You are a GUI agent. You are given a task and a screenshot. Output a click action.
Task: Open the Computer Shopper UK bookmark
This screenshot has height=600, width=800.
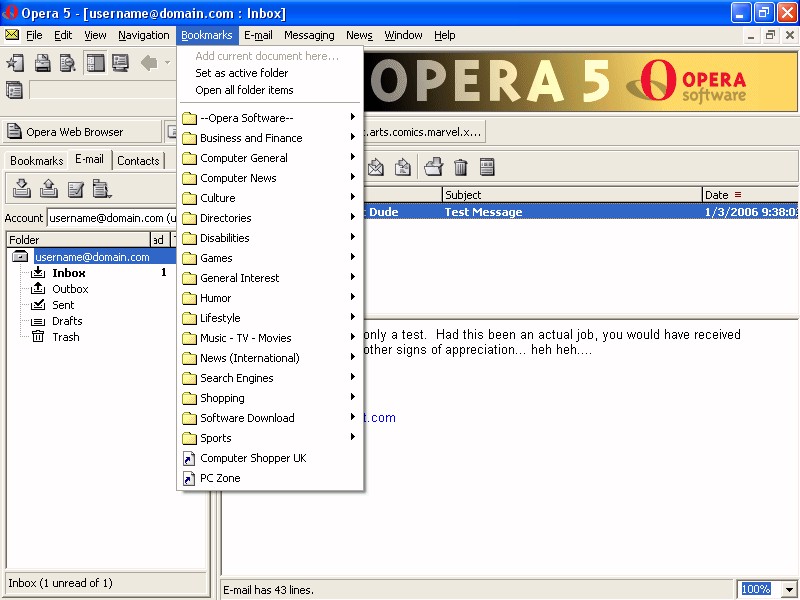(x=270, y=458)
